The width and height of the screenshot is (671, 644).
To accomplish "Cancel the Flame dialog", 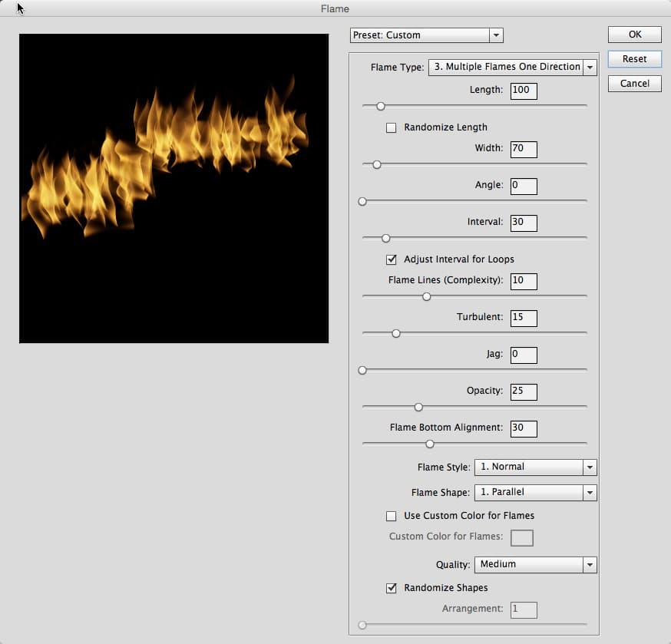I will (x=635, y=84).
